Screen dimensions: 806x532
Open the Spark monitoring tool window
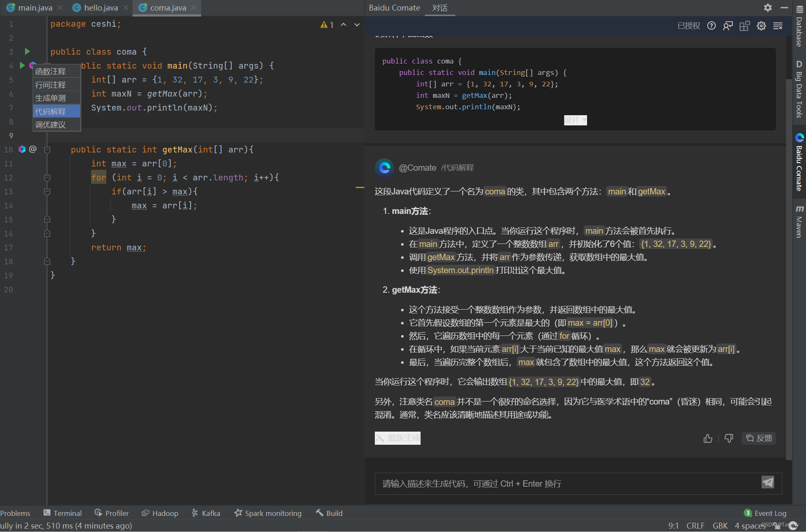click(x=268, y=513)
